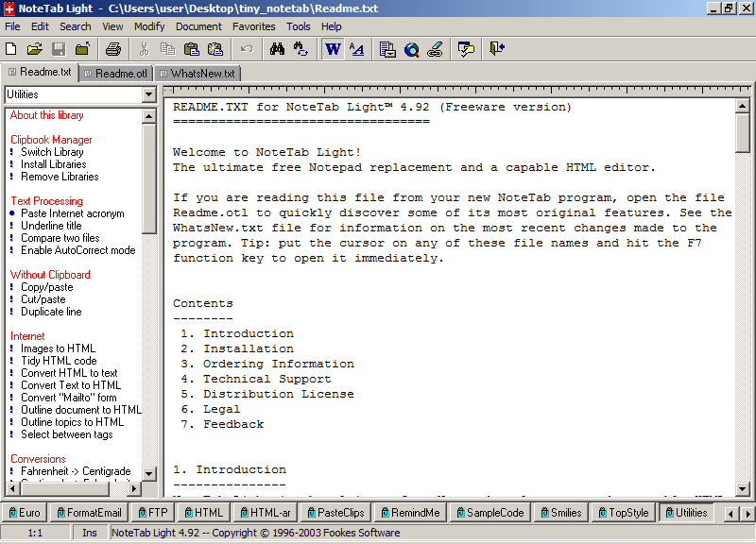Click the Find binoculars icon
The image size is (756, 544).
(x=277, y=49)
